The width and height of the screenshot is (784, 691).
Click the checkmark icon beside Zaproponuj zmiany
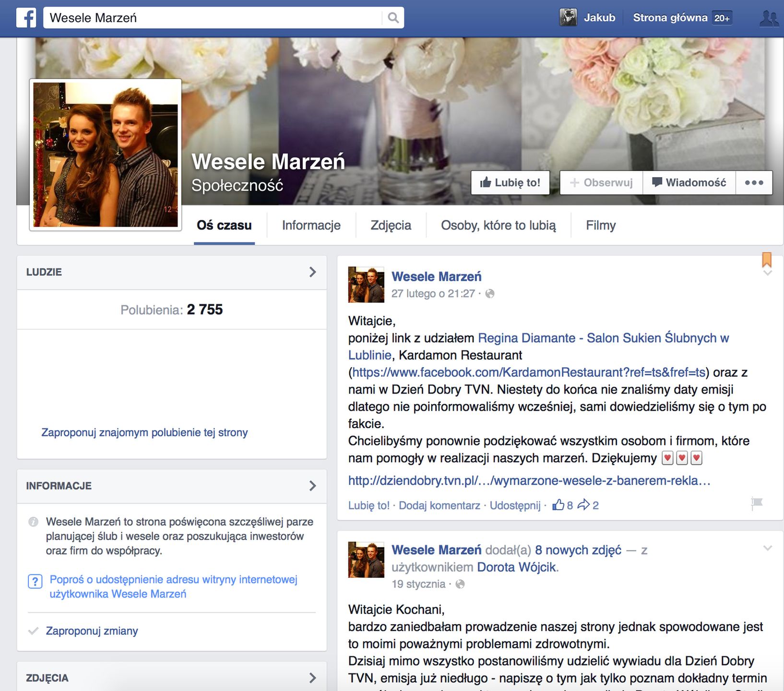click(x=33, y=631)
